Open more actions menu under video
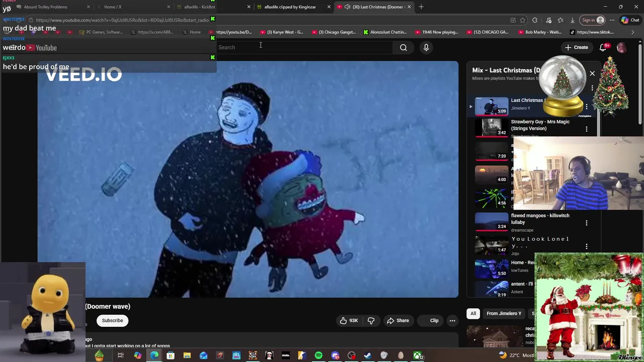 click(452, 320)
